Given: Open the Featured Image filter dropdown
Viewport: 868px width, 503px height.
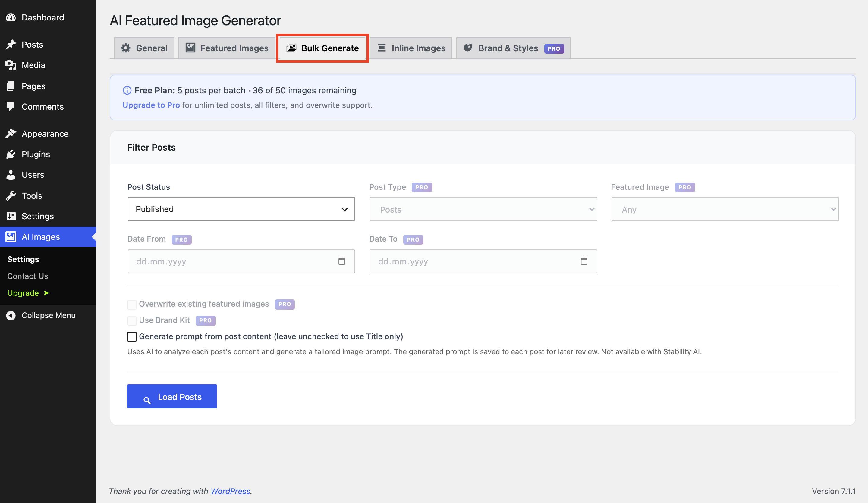Looking at the screenshot, I should coord(725,209).
